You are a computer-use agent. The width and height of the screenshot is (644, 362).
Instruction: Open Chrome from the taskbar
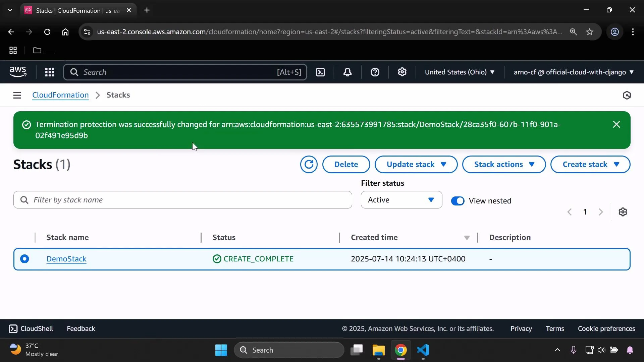401,350
